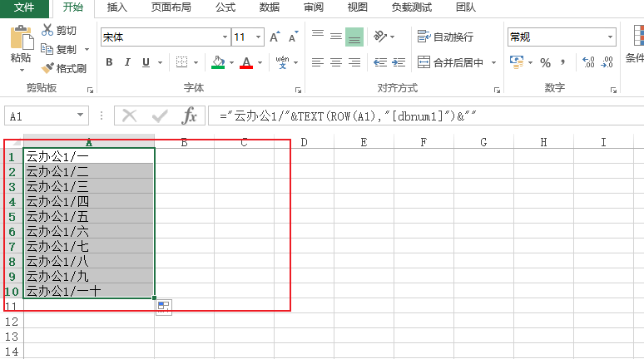Screen dimensions: 644x359
Task: Apply the green fill color bucket
Action: [x=218, y=62]
